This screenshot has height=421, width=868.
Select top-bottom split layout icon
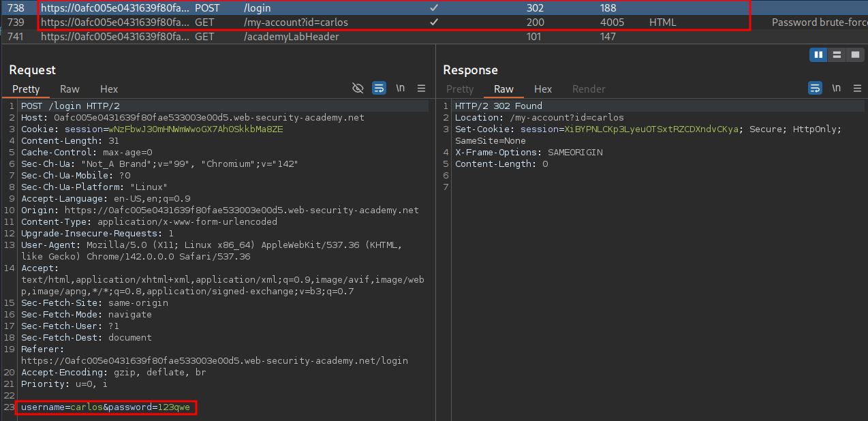(836, 54)
